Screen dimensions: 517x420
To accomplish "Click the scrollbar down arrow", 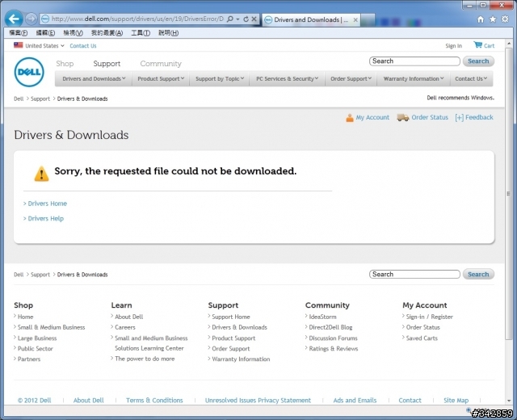I will (x=509, y=401).
